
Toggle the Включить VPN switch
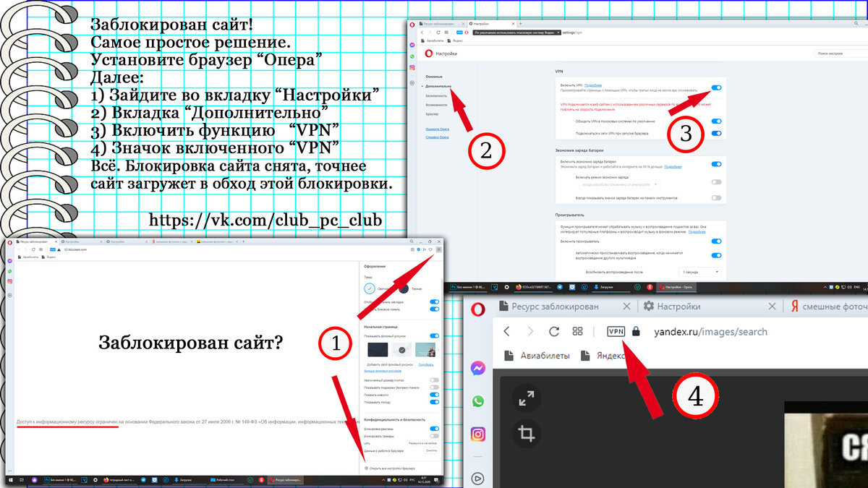(716, 87)
